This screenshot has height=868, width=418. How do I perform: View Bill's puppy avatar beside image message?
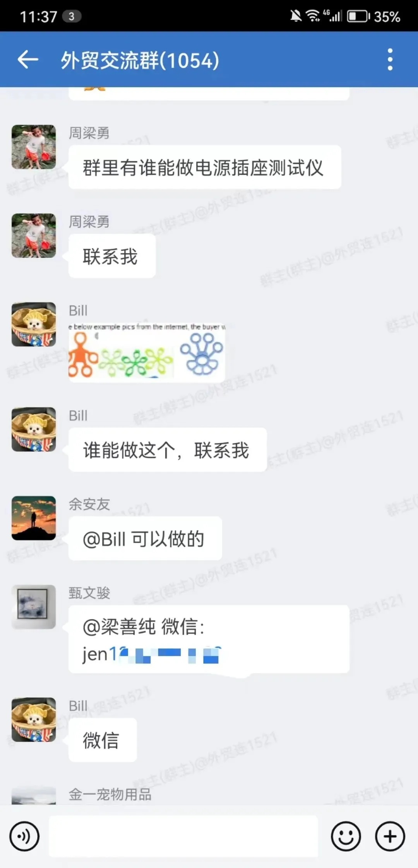click(x=34, y=324)
